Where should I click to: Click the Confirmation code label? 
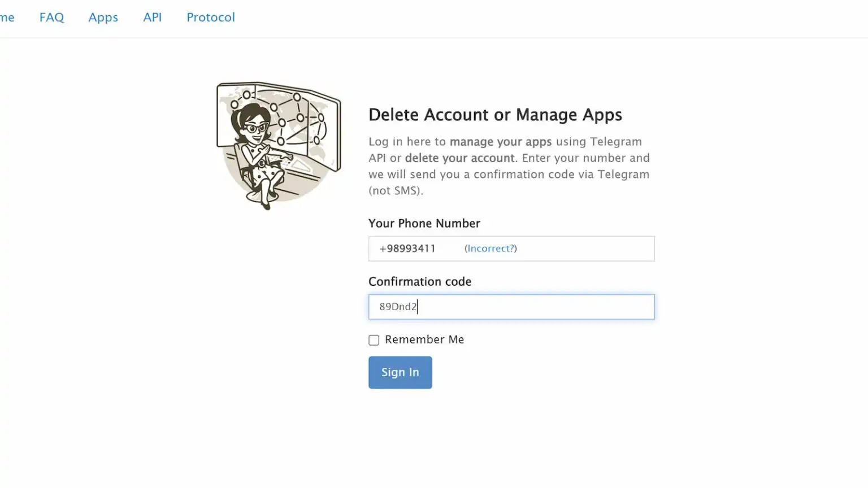(x=420, y=281)
